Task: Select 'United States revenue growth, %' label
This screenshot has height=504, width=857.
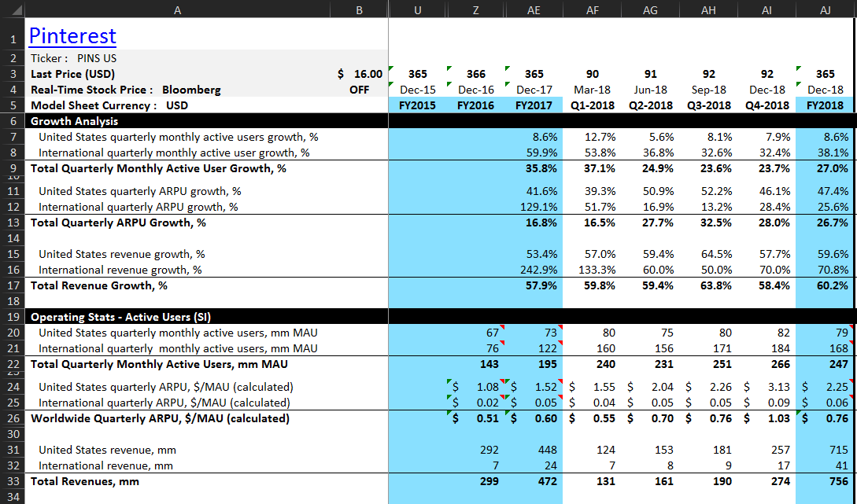Action: pos(122,254)
